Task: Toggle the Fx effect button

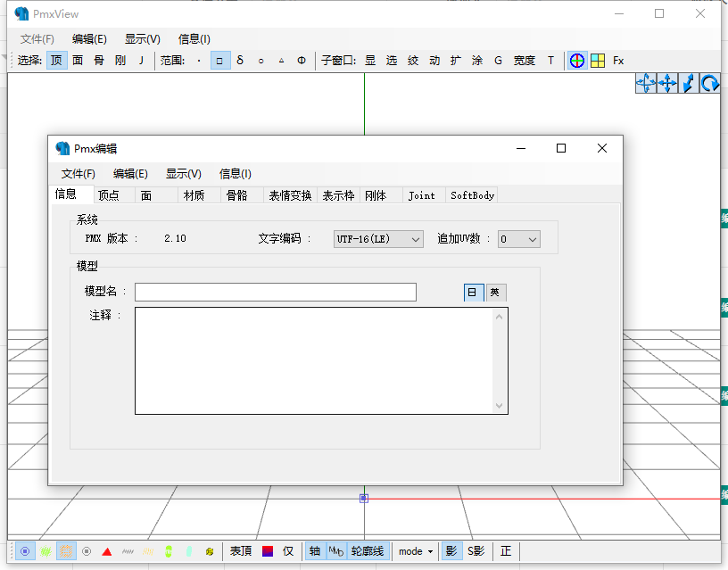Action: 618,61
